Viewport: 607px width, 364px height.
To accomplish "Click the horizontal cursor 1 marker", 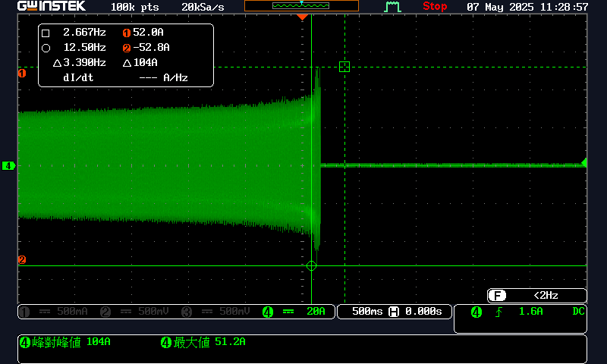I will 22,73.
